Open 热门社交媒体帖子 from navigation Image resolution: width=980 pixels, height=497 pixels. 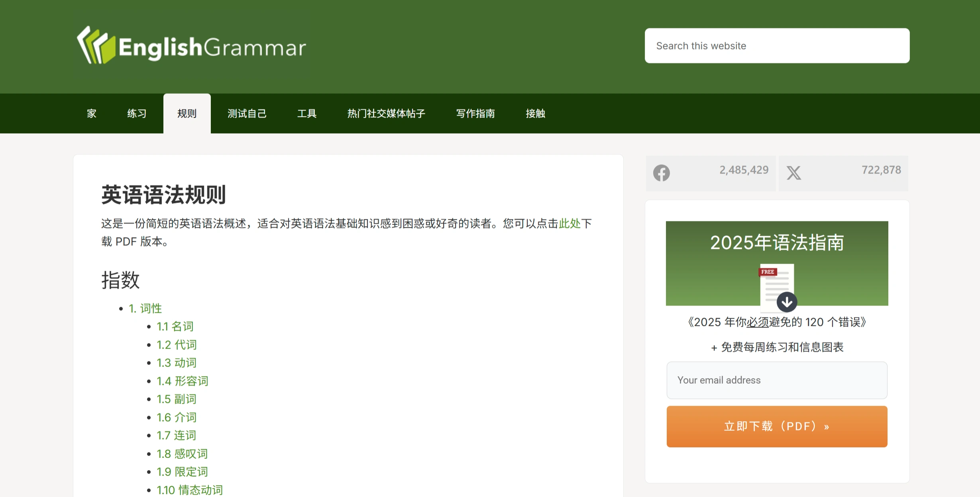386,114
